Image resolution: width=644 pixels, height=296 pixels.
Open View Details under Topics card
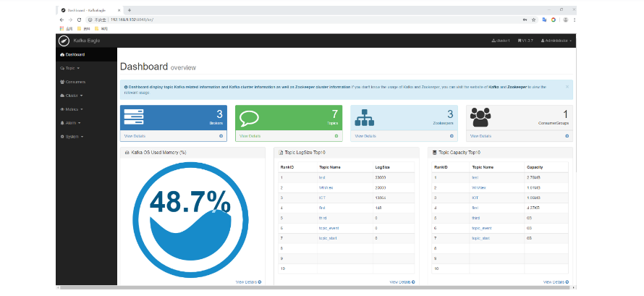(250, 136)
